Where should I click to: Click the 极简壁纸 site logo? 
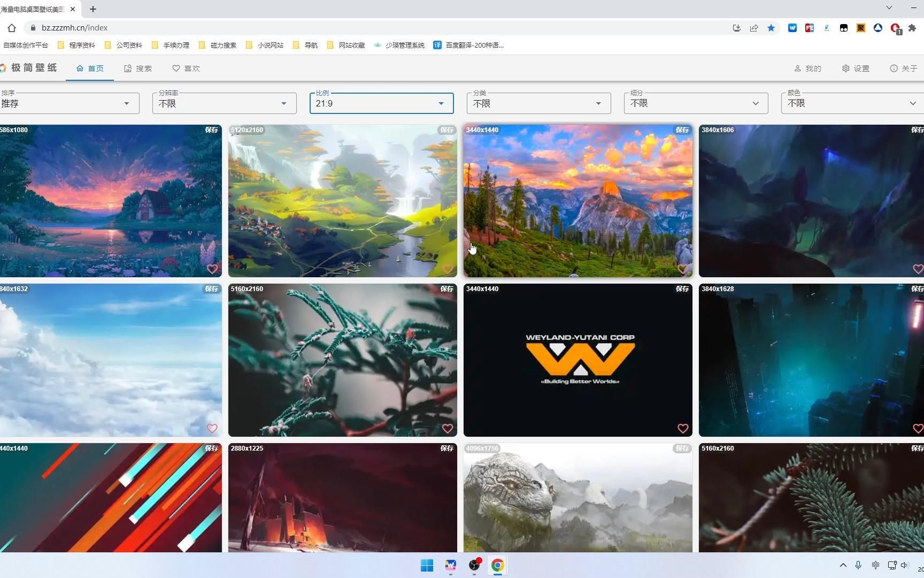click(28, 68)
